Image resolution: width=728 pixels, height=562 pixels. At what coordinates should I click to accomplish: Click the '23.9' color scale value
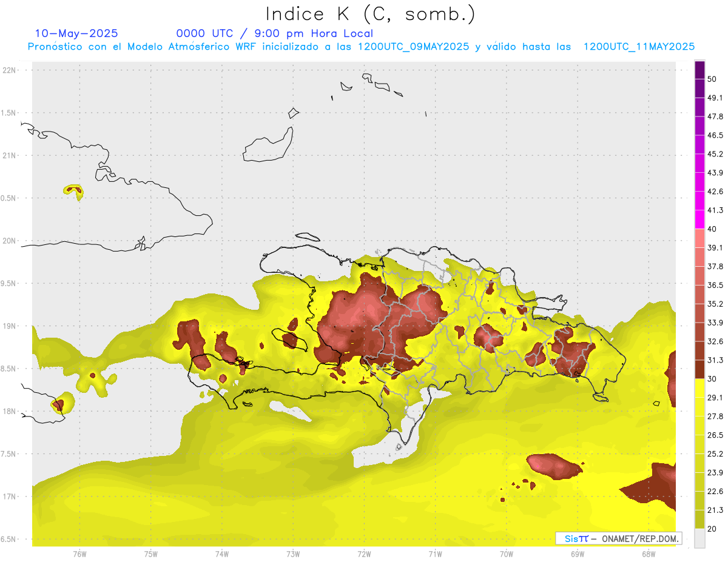click(x=715, y=472)
